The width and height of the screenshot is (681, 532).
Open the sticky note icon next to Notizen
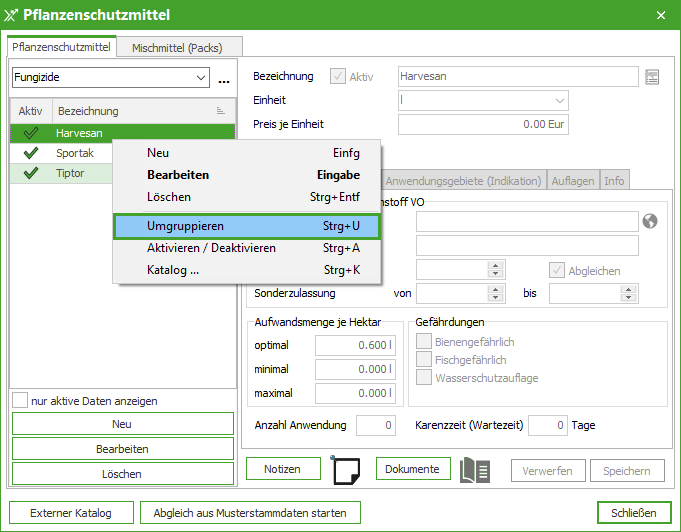[346, 469]
